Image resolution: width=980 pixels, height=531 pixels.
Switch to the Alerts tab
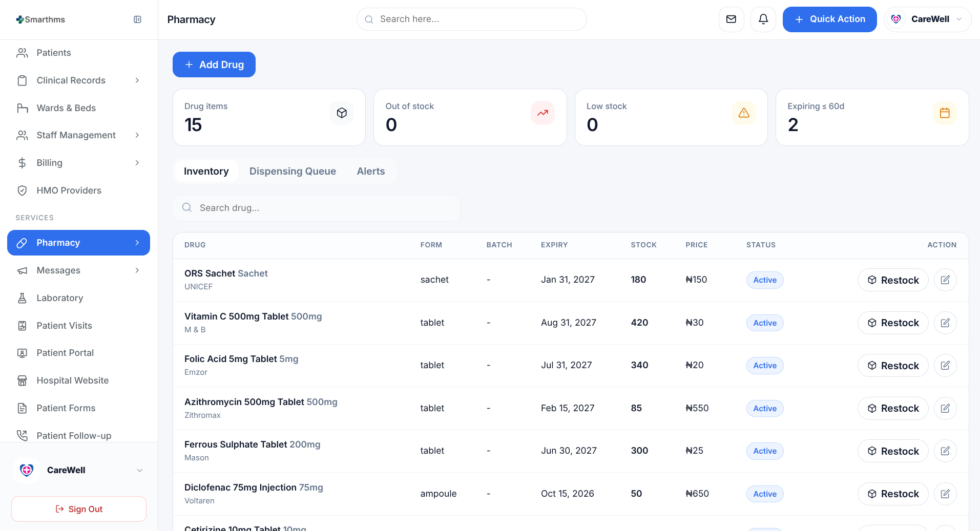coord(371,172)
